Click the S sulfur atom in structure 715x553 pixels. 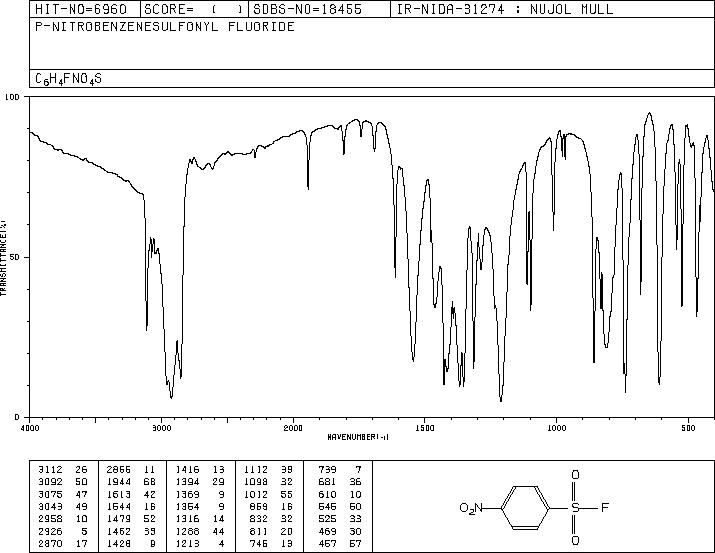[575, 507]
